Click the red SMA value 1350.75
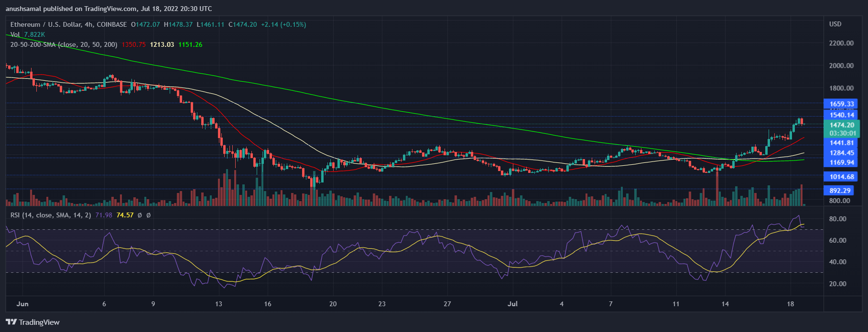868x332 pixels. [133, 44]
